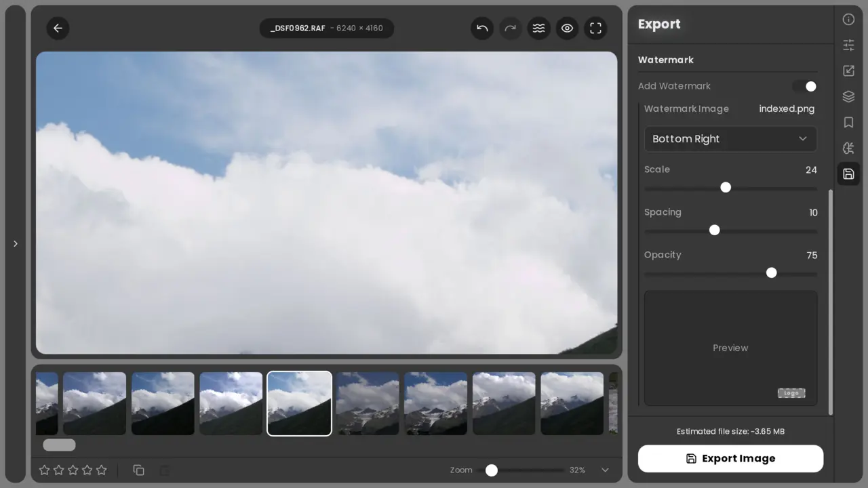Click the back arrow button

pyautogui.click(x=58, y=28)
